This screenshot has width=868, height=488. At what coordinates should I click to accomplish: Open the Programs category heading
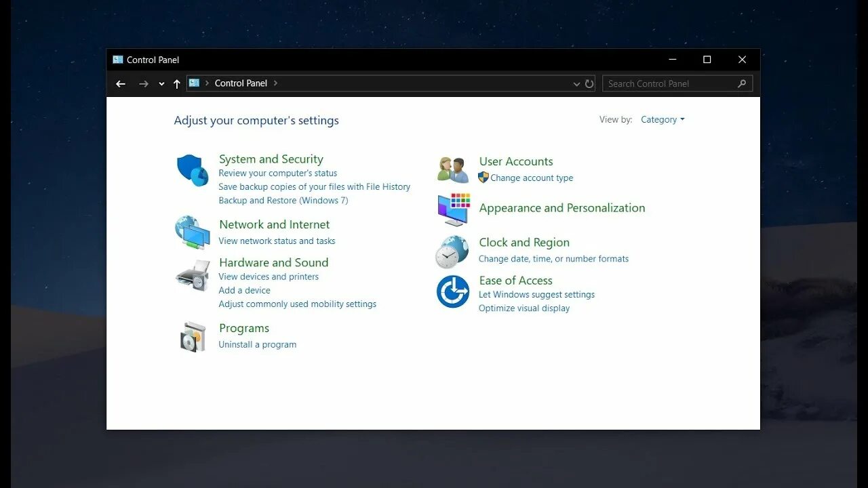coord(244,328)
